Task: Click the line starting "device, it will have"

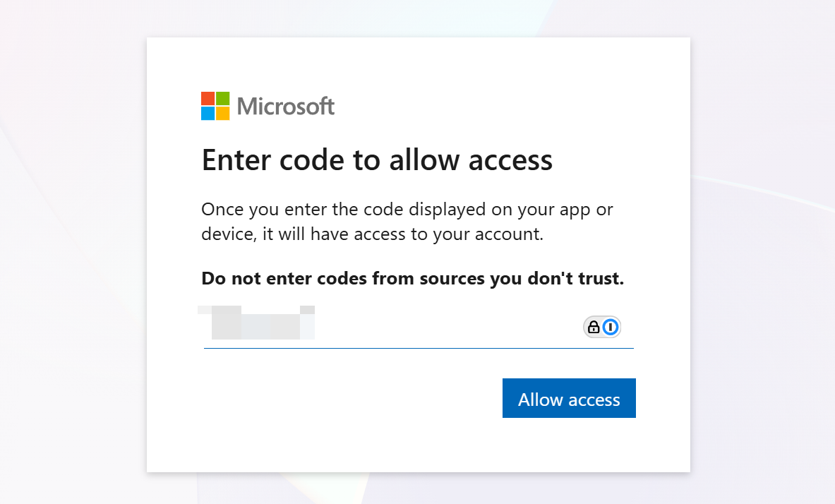Action: tap(372, 234)
